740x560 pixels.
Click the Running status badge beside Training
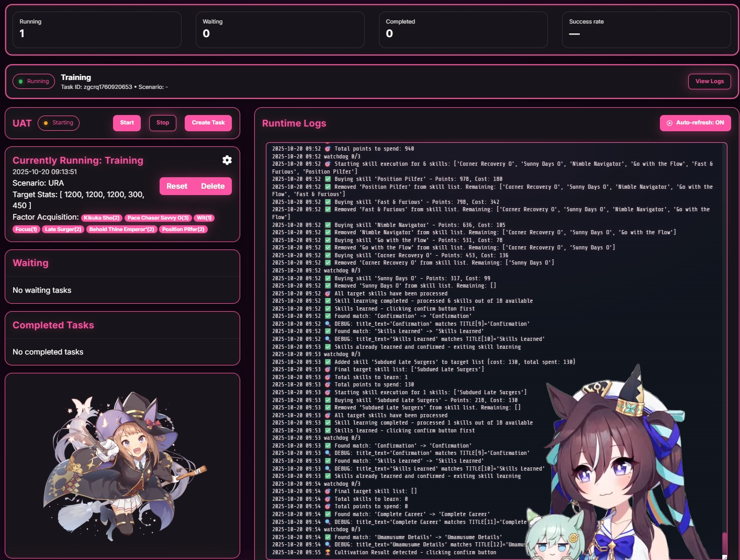[33, 82]
